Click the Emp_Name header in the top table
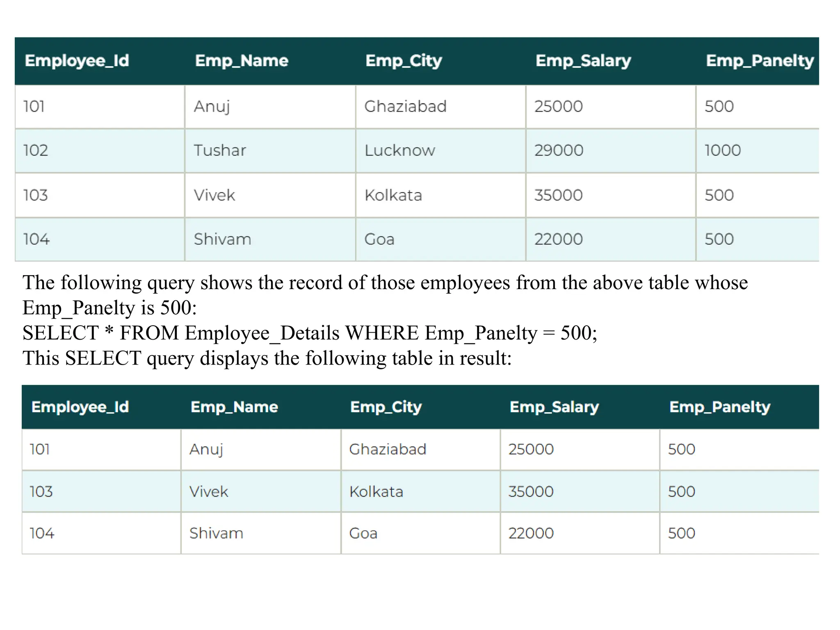Image resolution: width=840 pixels, height=630 pixels. (x=242, y=61)
